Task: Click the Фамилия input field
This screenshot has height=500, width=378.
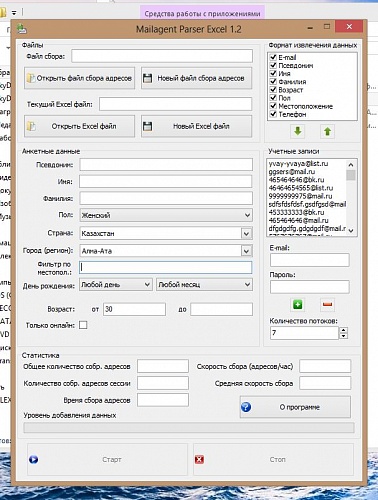Action: [166, 198]
